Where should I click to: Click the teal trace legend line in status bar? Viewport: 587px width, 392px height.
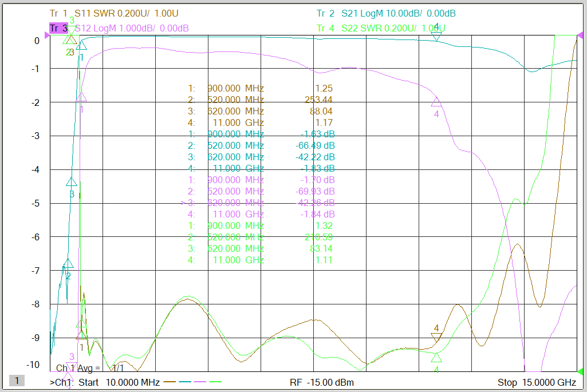point(185,382)
